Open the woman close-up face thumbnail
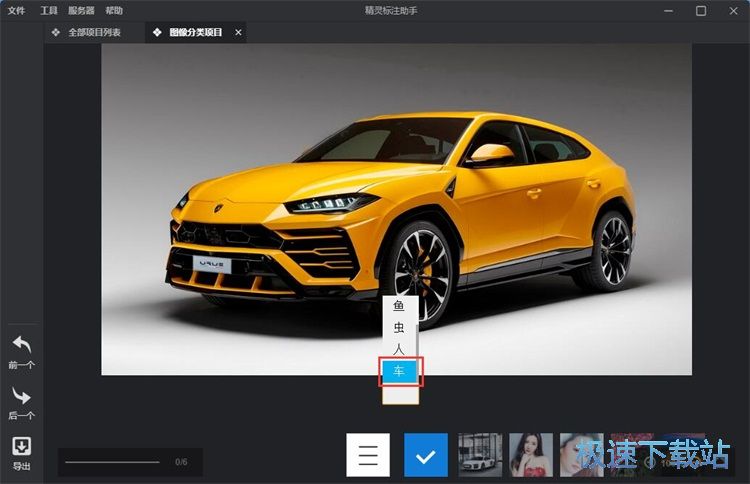 click(x=582, y=455)
